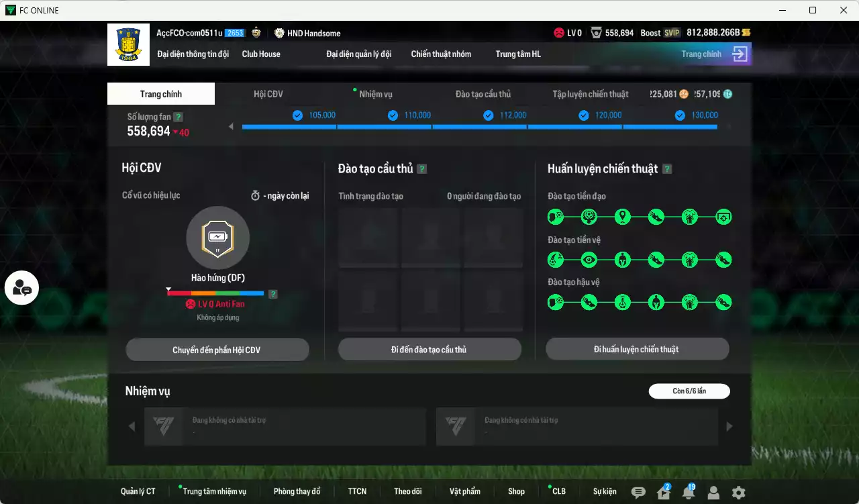Open the friends profile icon in bottom bar
The width and height of the screenshot is (859, 504).
coord(713,493)
